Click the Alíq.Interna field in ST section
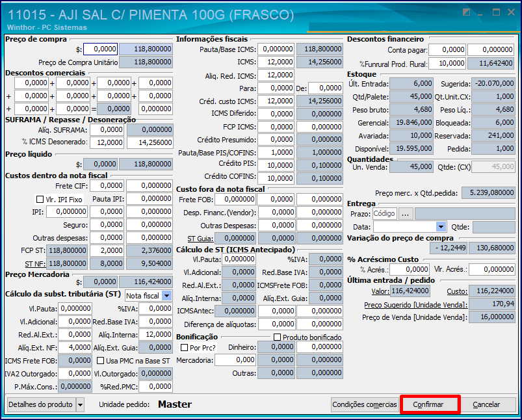This screenshot has width=522, height=420. tap(155, 334)
